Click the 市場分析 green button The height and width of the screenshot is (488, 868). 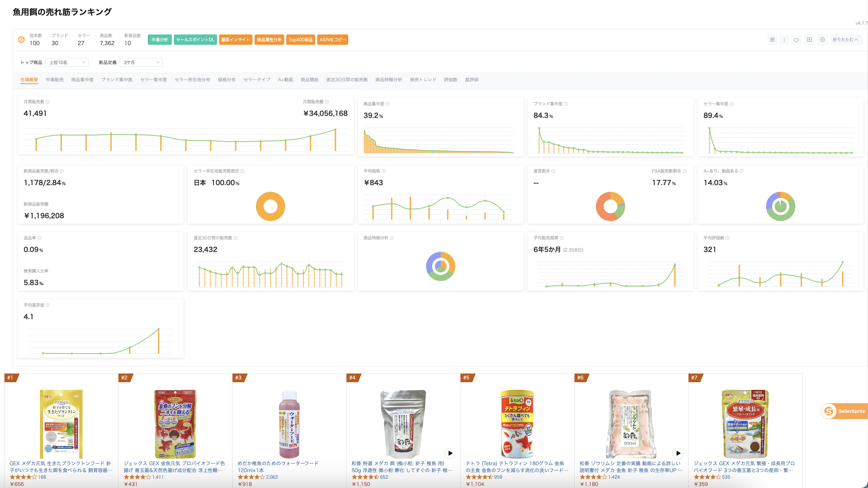[x=160, y=40]
